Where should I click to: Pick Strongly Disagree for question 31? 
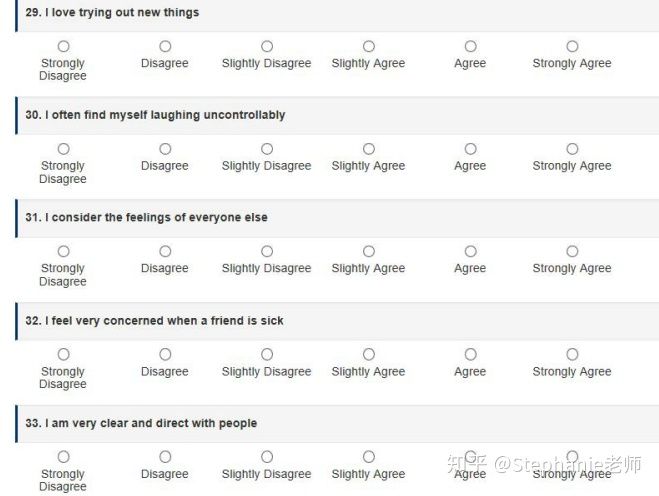[63, 251]
